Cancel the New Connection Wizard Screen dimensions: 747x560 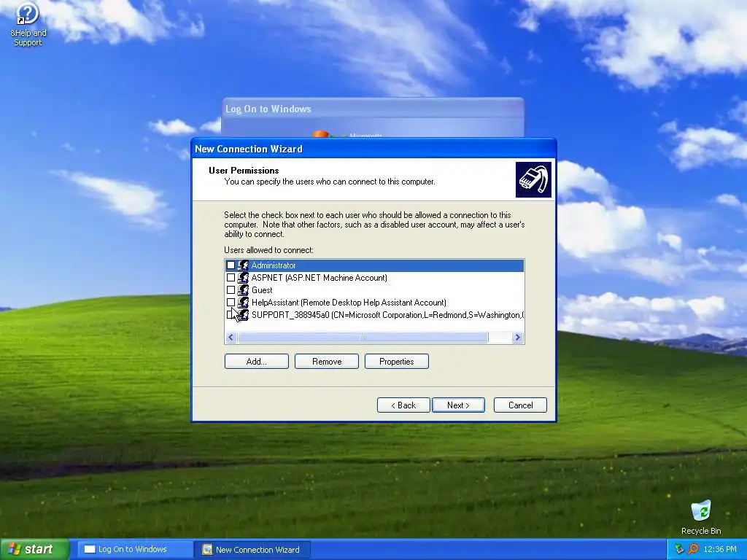[520, 405]
